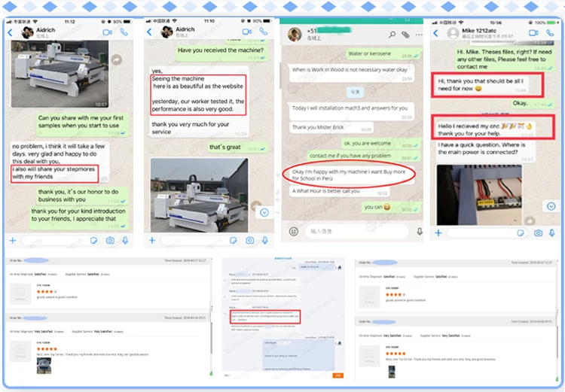Tap forward arrow beside Mike's wiring photo
Viewport: 565px width, 392px height.
530,220
